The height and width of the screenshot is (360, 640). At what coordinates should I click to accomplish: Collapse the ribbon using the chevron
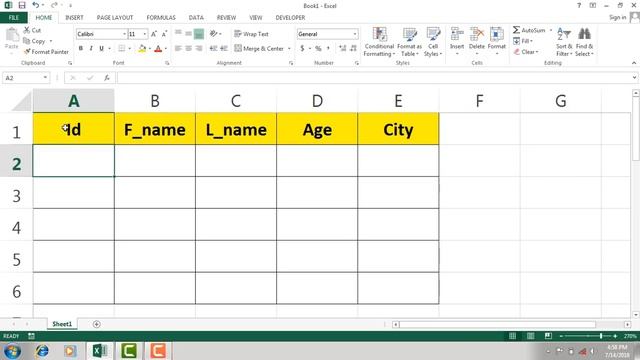coord(633,63)
